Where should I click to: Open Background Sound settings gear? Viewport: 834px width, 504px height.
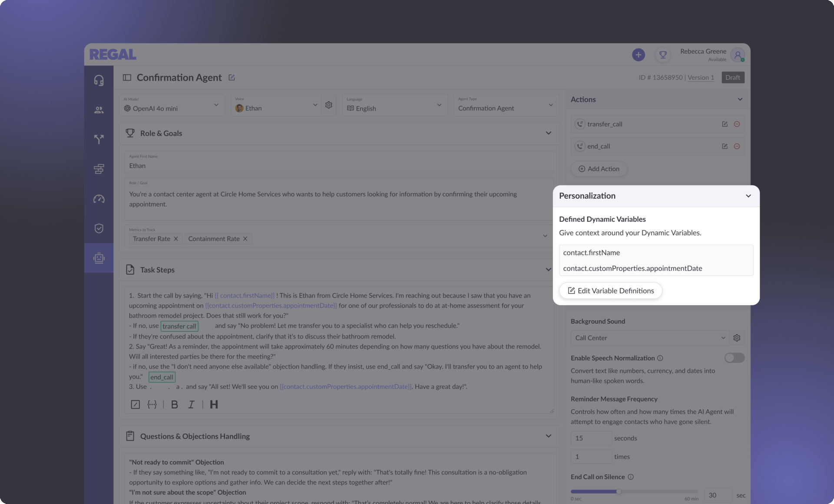coord(737,338)
